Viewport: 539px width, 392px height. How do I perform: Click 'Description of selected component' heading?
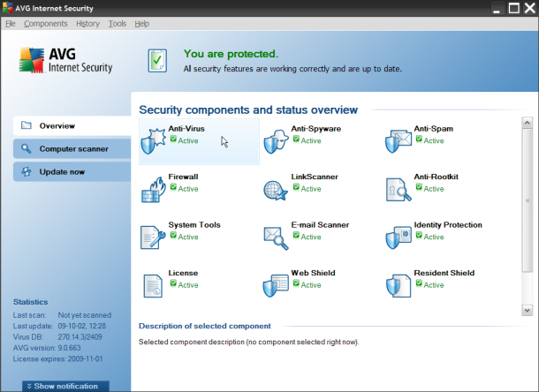[x=205, y=326]
